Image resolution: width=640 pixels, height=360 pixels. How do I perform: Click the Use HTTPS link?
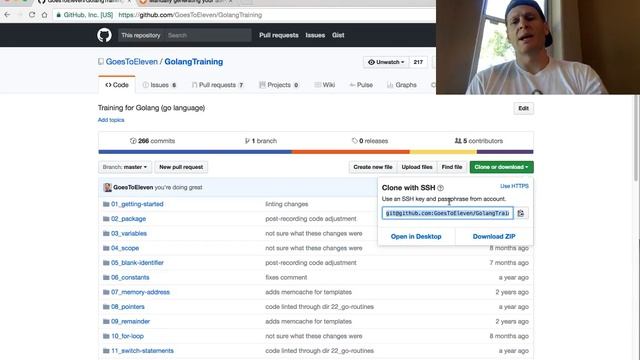click(x=514, y=186)
